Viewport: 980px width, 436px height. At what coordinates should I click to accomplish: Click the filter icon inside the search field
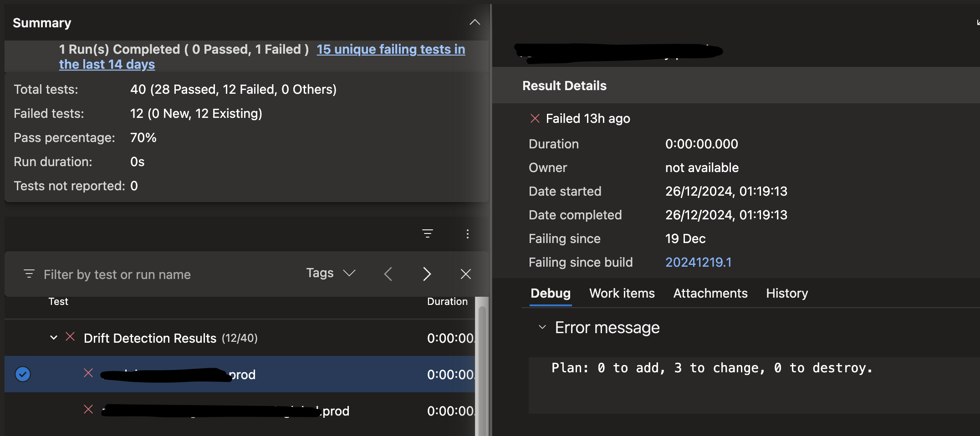pos(29,274)
